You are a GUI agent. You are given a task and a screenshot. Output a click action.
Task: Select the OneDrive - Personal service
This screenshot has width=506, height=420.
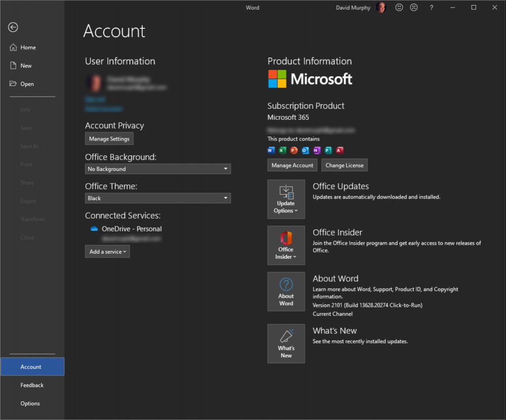[x=132, y=229]
